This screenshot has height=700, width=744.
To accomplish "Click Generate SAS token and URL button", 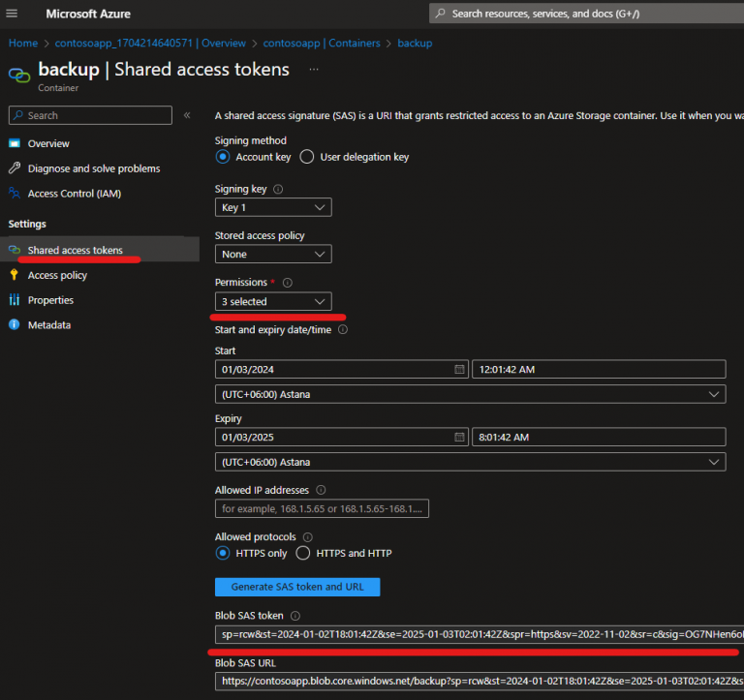I will tap(297, 587).
